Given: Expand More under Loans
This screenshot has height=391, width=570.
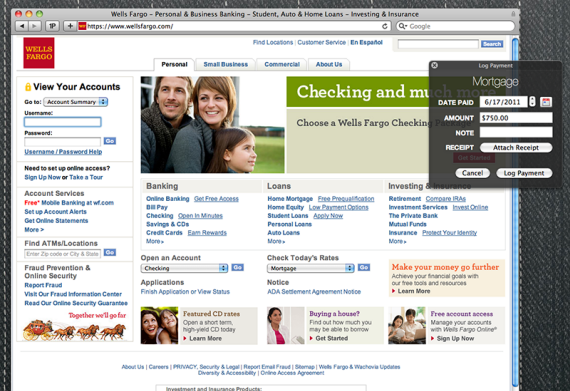Looking at the screenshot, I should tap(276, 241).
